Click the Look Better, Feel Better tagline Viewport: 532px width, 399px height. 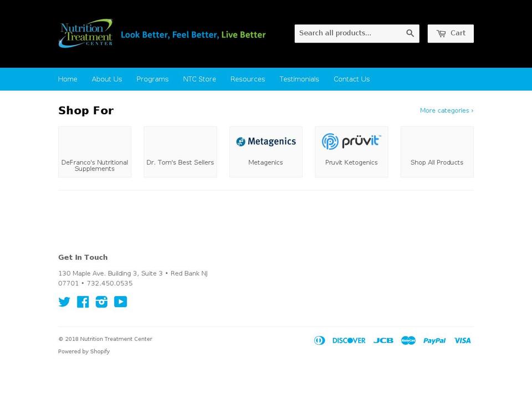click(193, 34)
